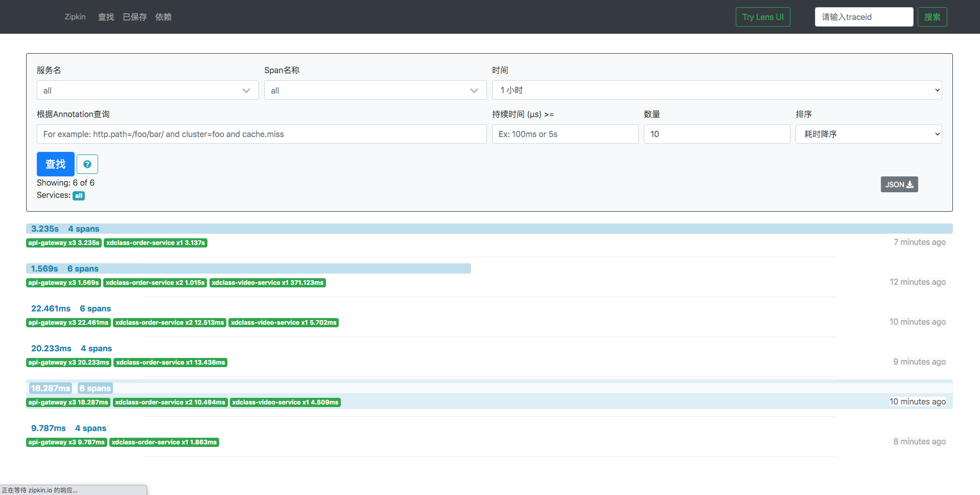Viewport: 980px width, 495px height.
Task: Open the 3.235s trace with 4 spans
Action: tap(65, 229)
